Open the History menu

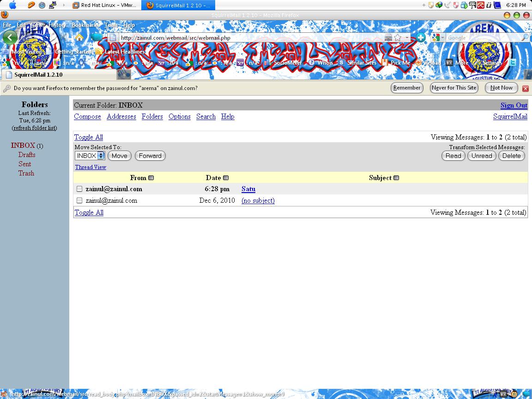click(x=57, y=25)
